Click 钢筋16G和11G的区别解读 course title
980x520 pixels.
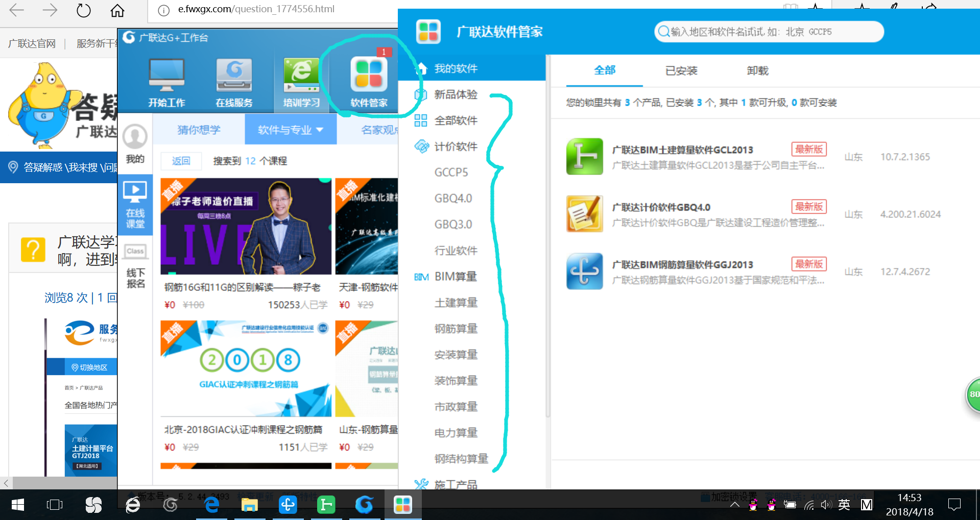[x=243, y=287]
